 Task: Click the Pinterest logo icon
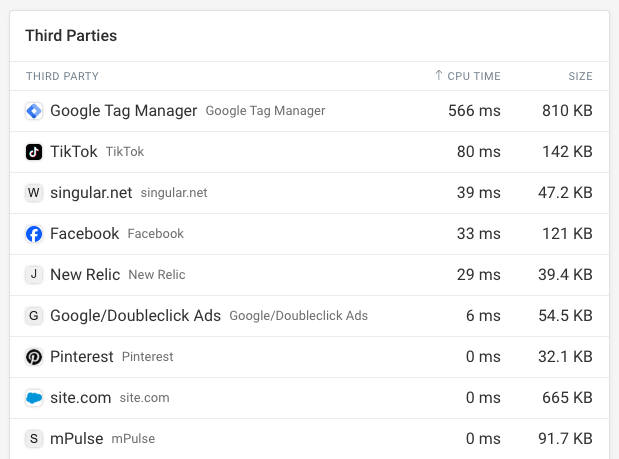click(34, 357)
